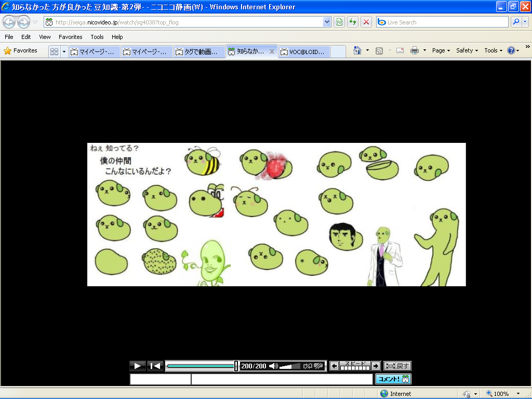Open the Tools menu in menu bar
Viewport: 532px width, 399px height.
point(97,37)
